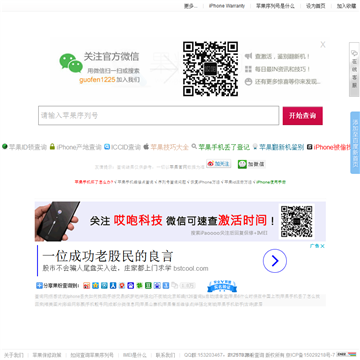
Task: Click the 分享果粉查询到 label
Action: click(x=61, y=285)
